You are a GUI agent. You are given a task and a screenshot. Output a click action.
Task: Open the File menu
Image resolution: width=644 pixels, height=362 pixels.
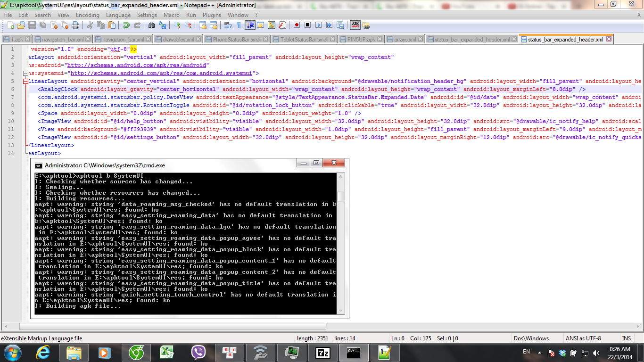8,15
